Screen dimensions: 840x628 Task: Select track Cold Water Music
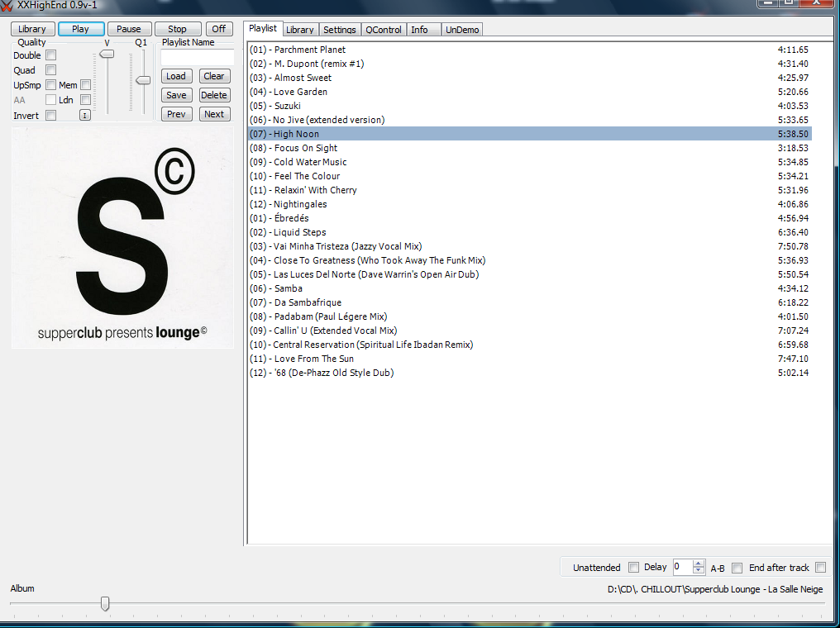click(530, 162)
